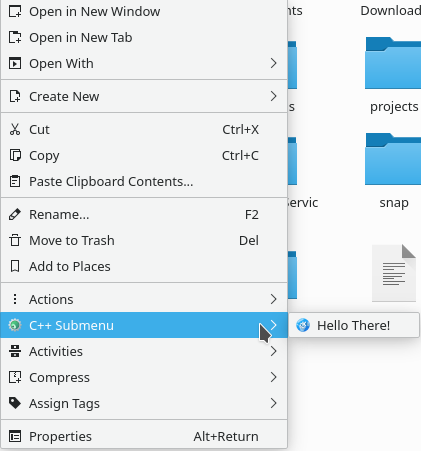
Task: Click the Cut scissors icon
Action: [15, 129]
